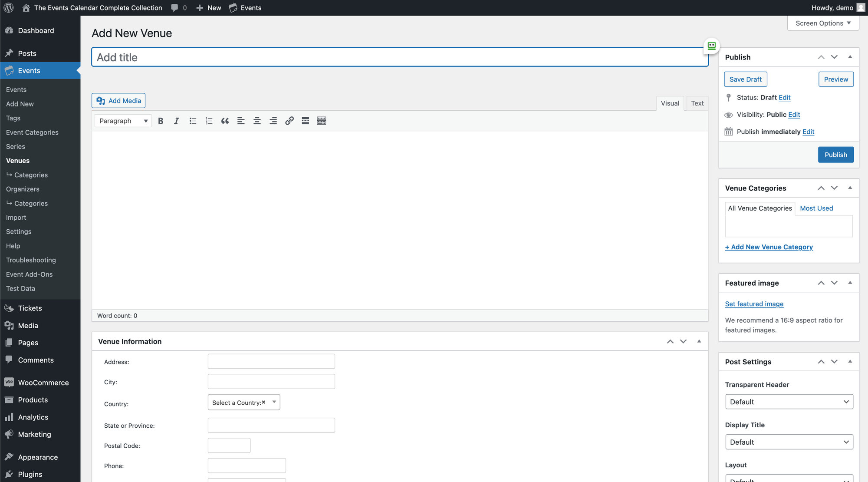Viewport: 868px width, 482px height.
Task: Open Howdy, demo account menu
Action: [x=838, y=8]
